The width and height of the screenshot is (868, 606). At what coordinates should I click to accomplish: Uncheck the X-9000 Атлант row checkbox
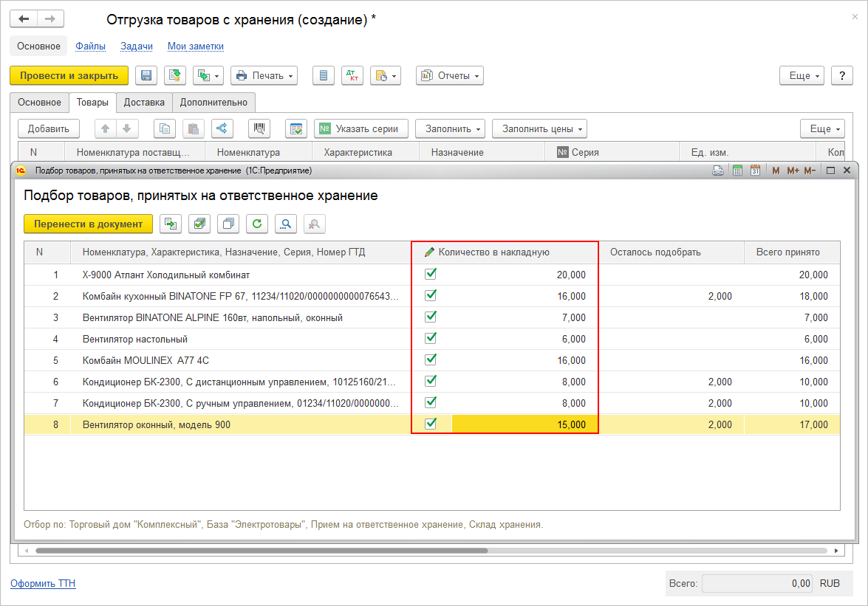coord(430,274)
